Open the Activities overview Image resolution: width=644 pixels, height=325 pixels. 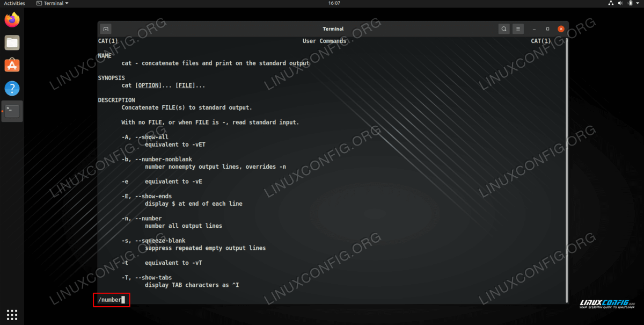coord(14,3)
